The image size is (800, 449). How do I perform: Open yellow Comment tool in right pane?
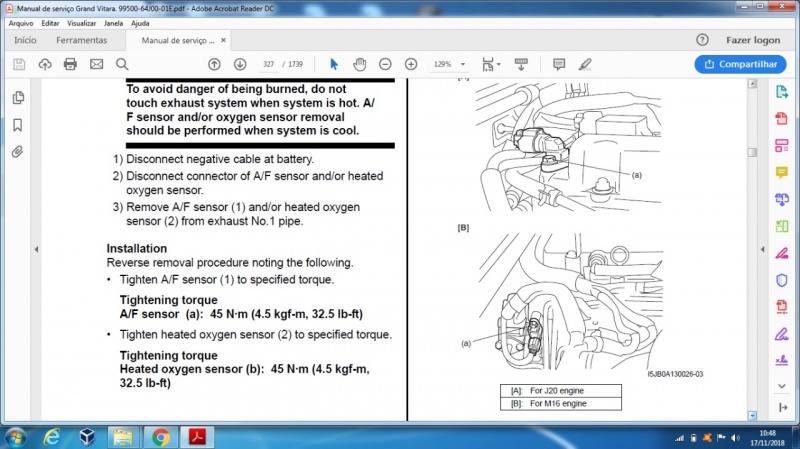782,172
